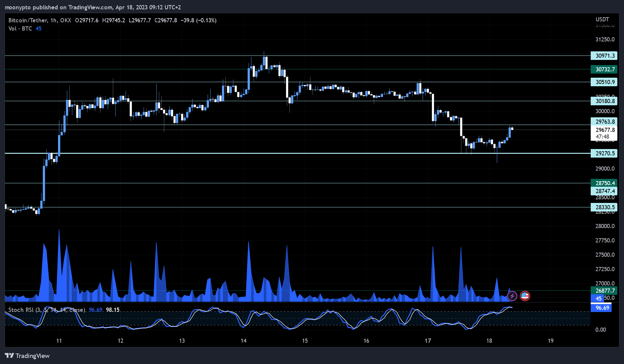Click the 30510.9 price level label

(x=604, y=82)
